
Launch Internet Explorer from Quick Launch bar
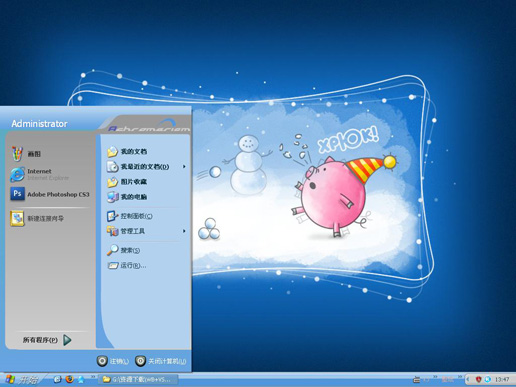coord(58,379)
